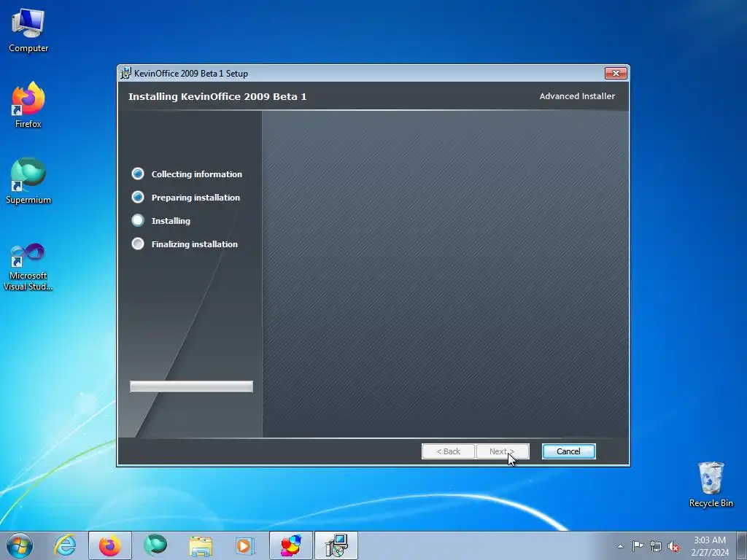747x560 pixels.
Task: Cancel the KevinOffice installation
Action: click(x=568, y=451)
